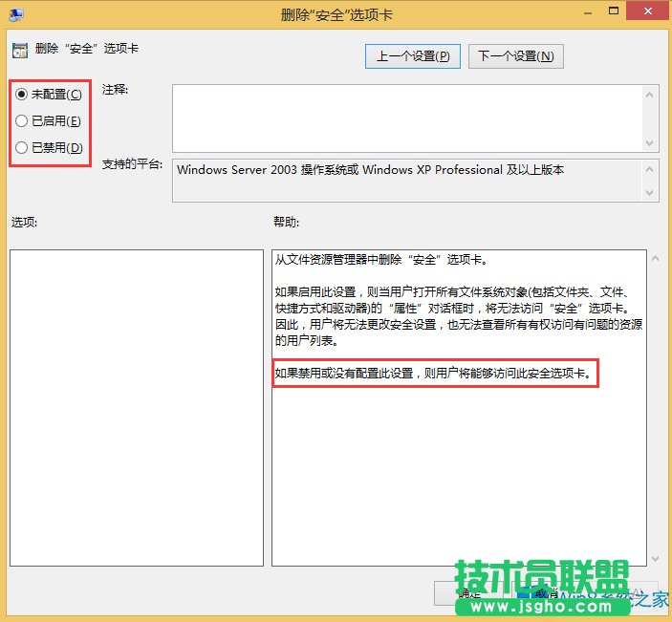Image resolution: width=672 pixels, height=622 pixels.
Task: Click the down arrow of the 注释 scrollbar
Action: coord(650,142)
